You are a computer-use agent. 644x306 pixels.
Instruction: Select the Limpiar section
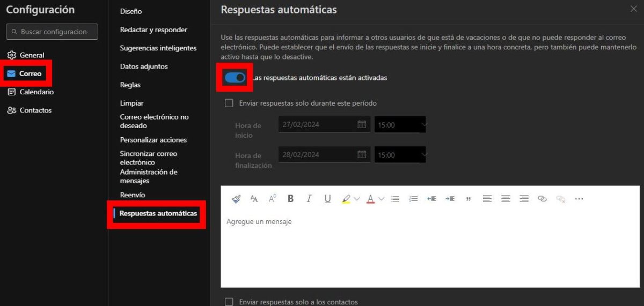[x=131, y=103]
